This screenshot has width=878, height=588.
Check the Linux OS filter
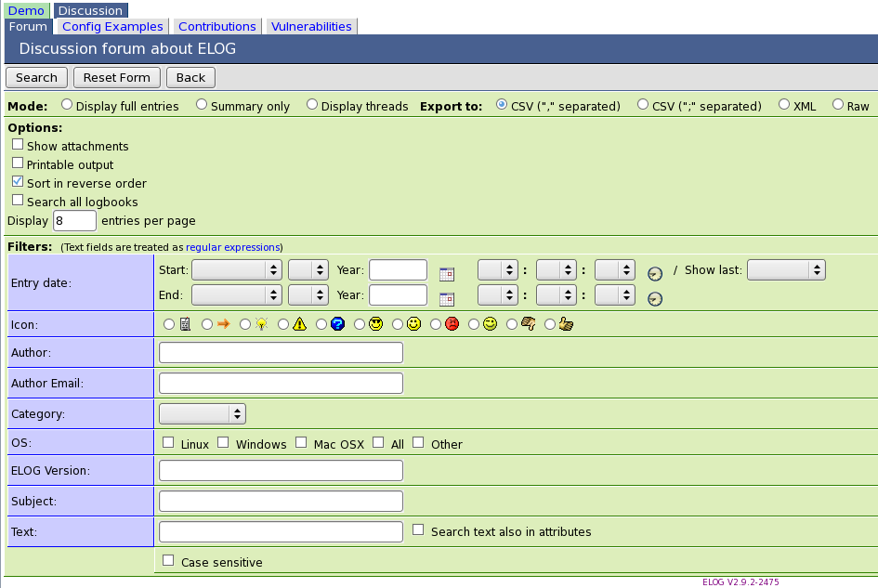click(x=168, y=442)
